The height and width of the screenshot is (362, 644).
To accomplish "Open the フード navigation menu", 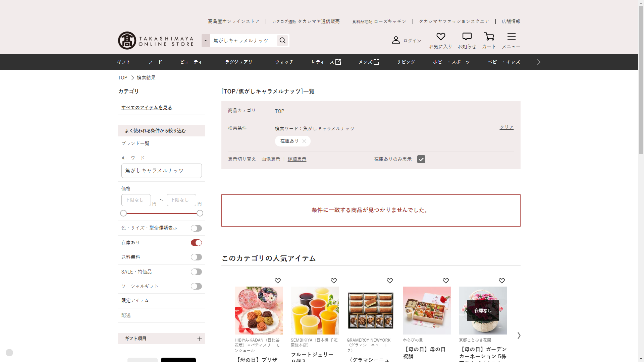I will tap(155, 62).
